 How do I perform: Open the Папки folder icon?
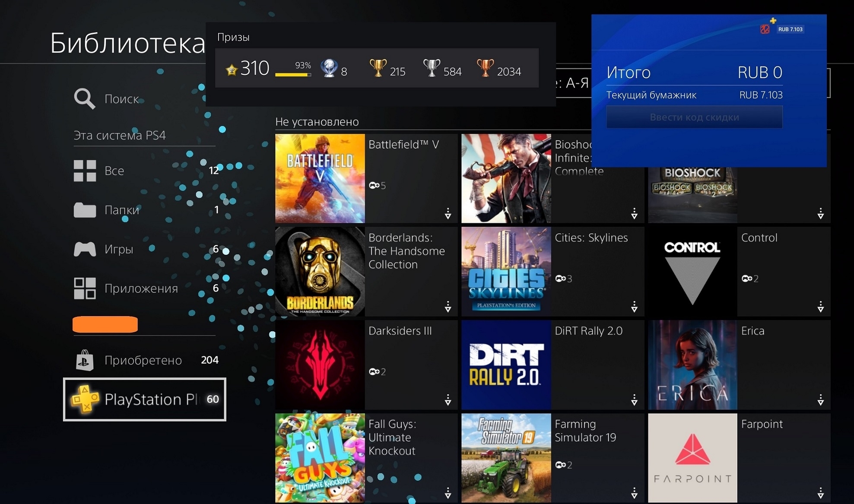tap(85, 210)
